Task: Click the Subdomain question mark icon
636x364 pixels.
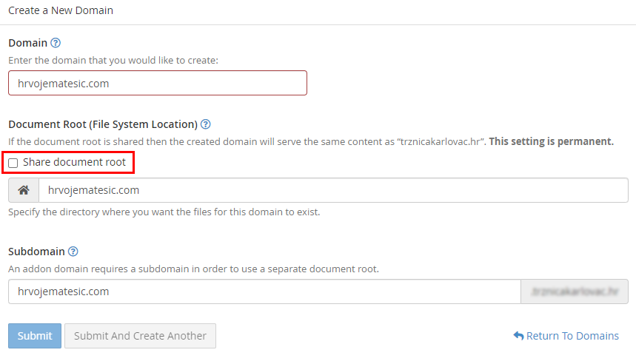Action: coord(73,252)
